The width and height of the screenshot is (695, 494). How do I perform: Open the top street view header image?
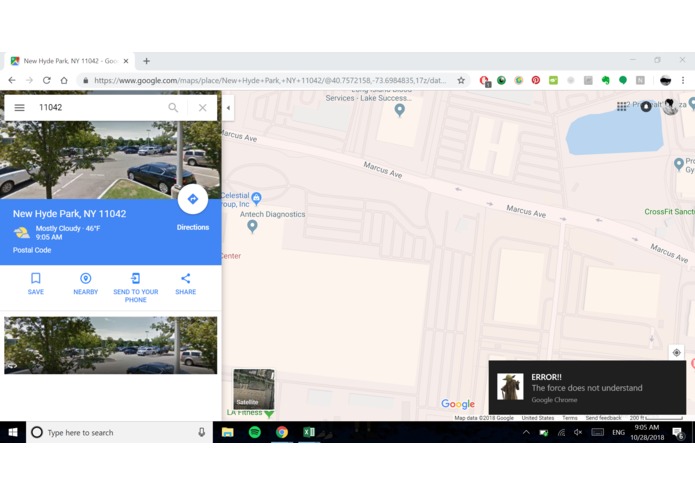tap(111, 160)
